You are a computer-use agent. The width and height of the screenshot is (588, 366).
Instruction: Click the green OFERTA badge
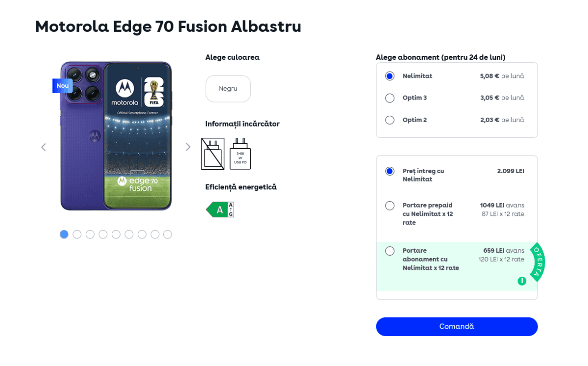pos(538,262)
